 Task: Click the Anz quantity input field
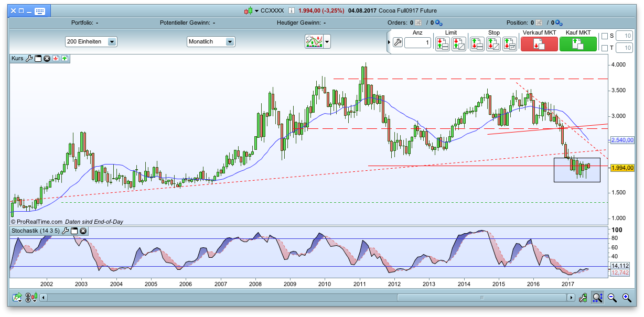coord(417,43)
